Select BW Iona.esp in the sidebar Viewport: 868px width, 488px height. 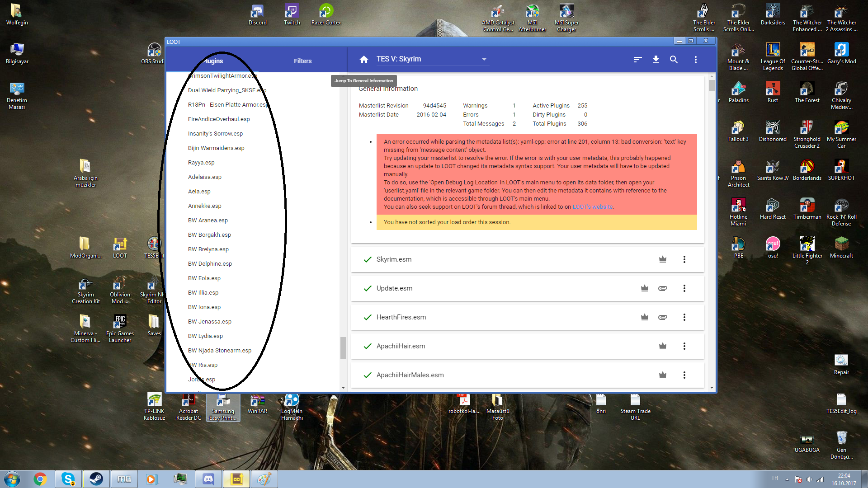204,307
